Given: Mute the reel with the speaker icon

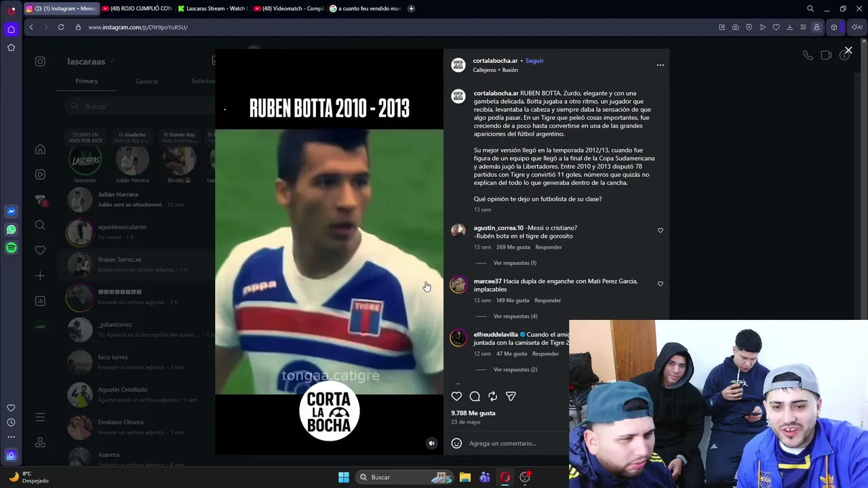Looking at the screenshot, I should click(431, 443).
